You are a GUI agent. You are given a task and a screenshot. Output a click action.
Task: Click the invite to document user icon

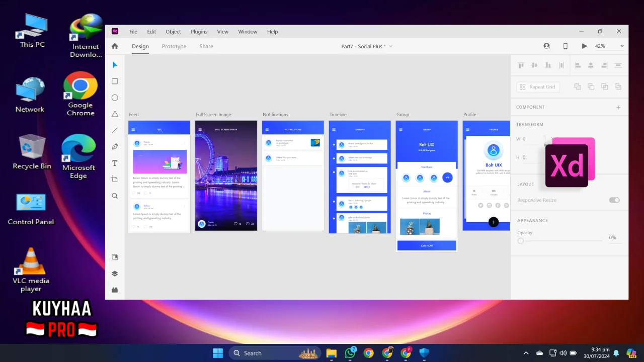[547, 46]
